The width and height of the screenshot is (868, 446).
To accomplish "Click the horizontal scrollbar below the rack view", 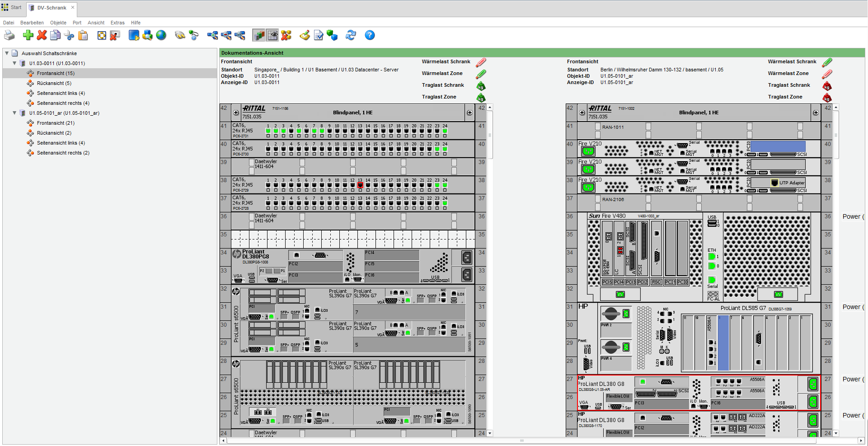I will 521,441.
